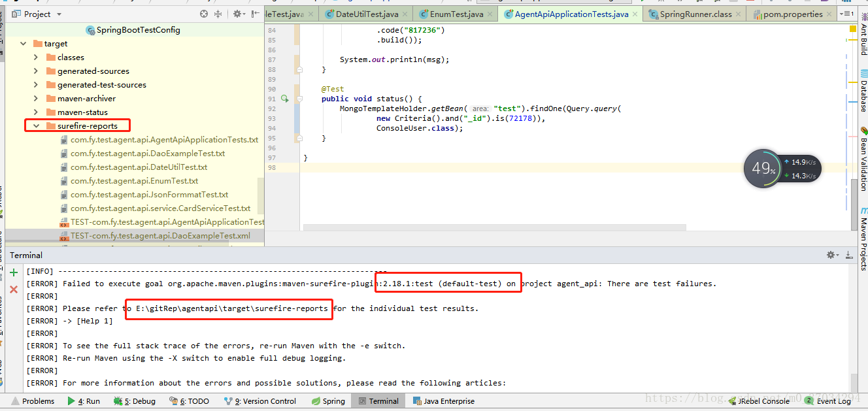Click the Terminal panel title

coord(26,255)
